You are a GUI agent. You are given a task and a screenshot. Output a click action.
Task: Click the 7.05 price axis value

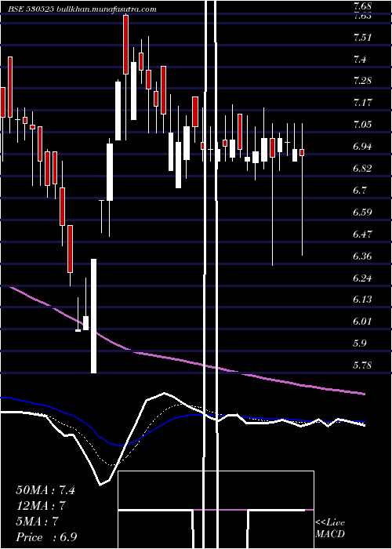tap(362, 125)
